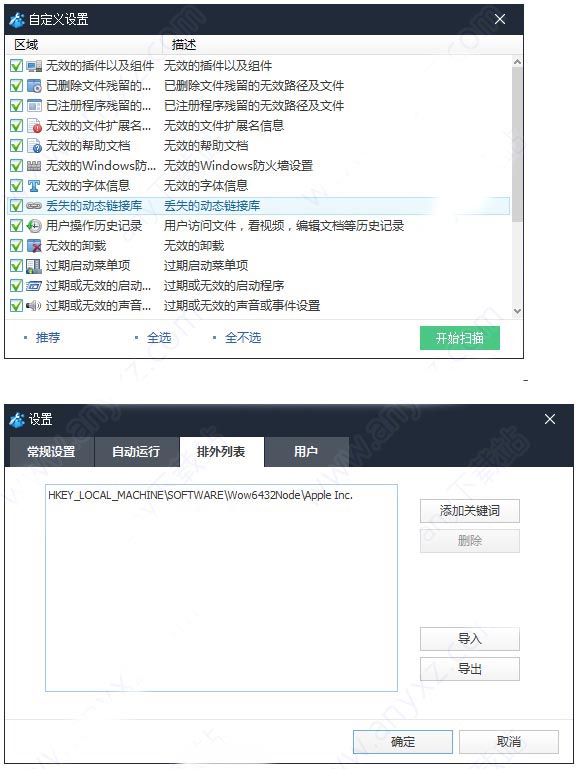The width and height of the screenshot is (578, 769).
Task: Switch to the 常规设置 tab
Action: (51, 452)
